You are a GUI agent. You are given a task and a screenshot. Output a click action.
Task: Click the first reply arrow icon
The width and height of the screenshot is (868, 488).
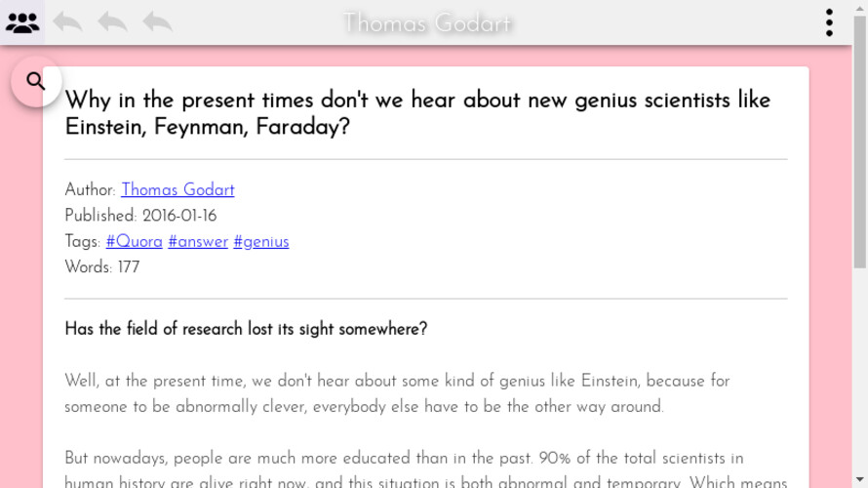[67, 22]
